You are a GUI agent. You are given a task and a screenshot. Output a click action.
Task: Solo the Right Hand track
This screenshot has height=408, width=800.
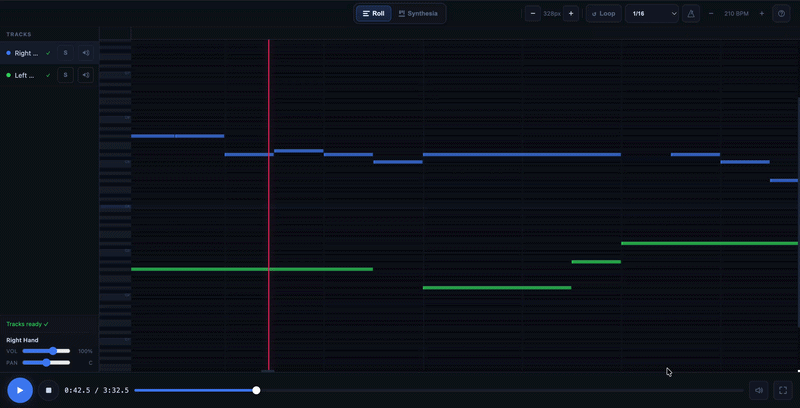[65, 53]
